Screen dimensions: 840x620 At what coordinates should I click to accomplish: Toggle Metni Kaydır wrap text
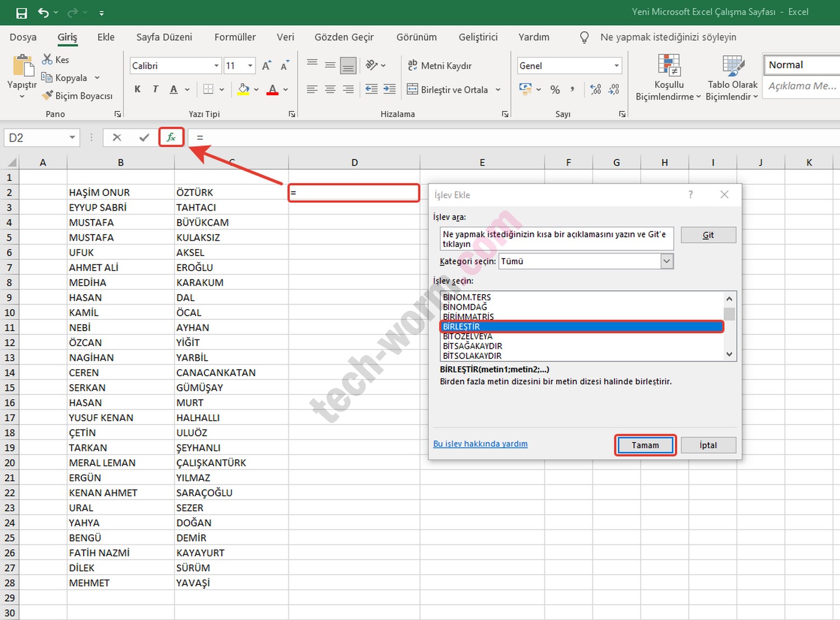tap(440, 66)
